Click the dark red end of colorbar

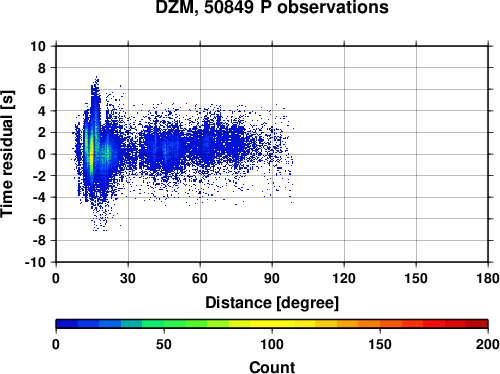pyautogui.click(x=477, y=324)
